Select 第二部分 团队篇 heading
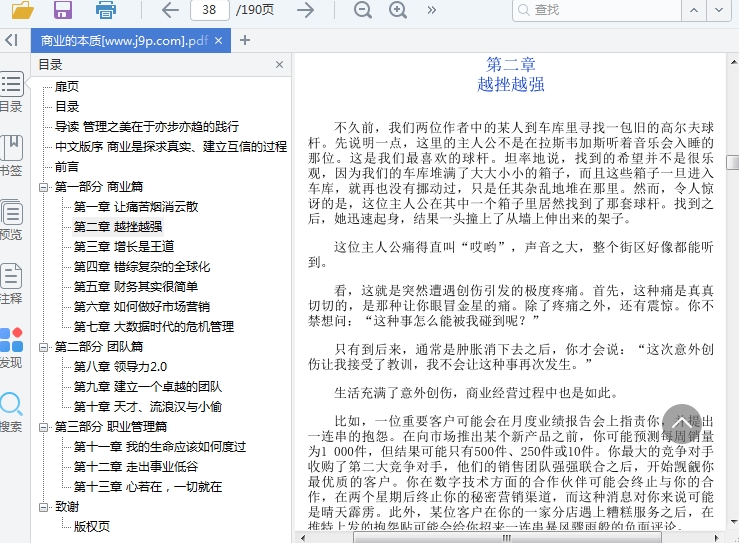This screenshot has width=739, height=543. coord(99,347)
